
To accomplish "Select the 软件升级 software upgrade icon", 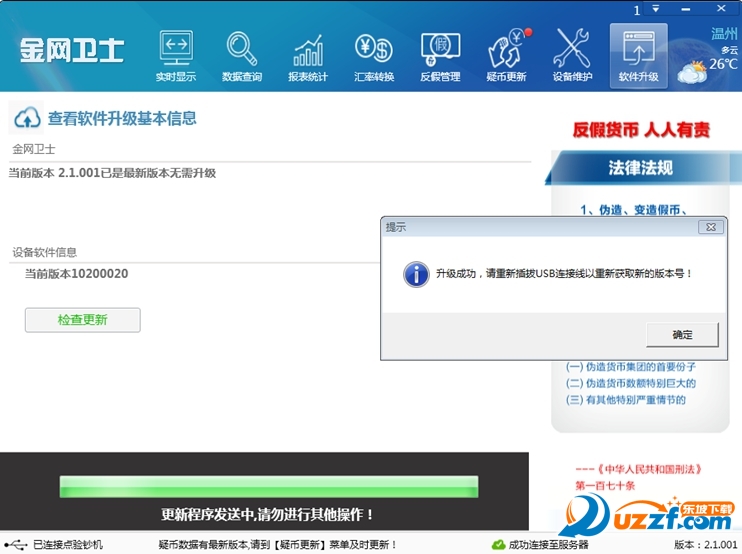I will click(x=638, y=56).
